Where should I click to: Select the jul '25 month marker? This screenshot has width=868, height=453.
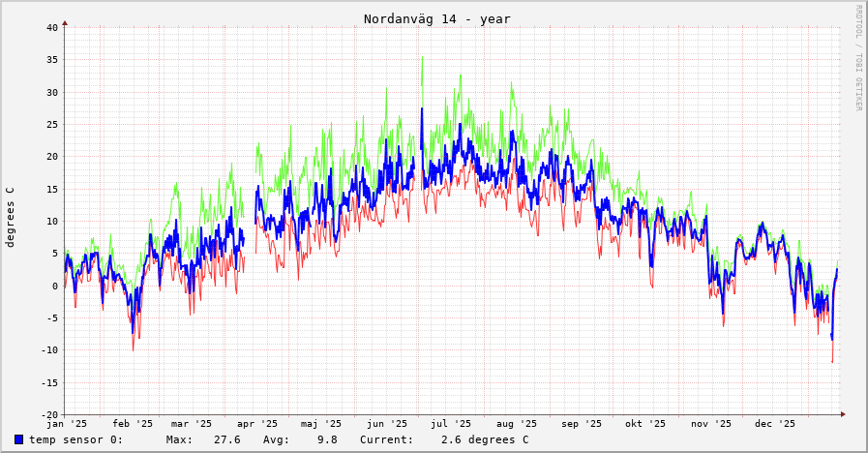click(x=451, y=423)
